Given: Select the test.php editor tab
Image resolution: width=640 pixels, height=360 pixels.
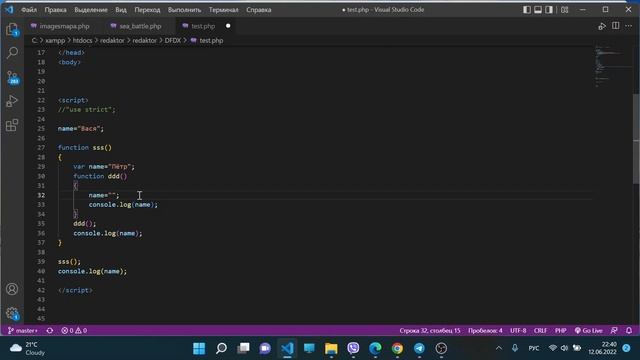Looking at the screenshot, I should pos(203,26).
